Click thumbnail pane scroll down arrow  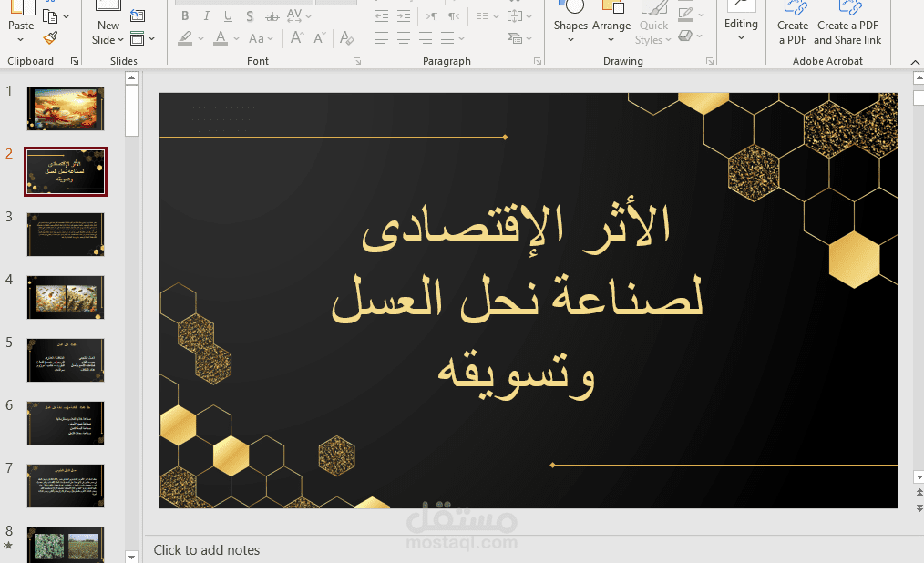pyautogui.click(x=131, y=557)
